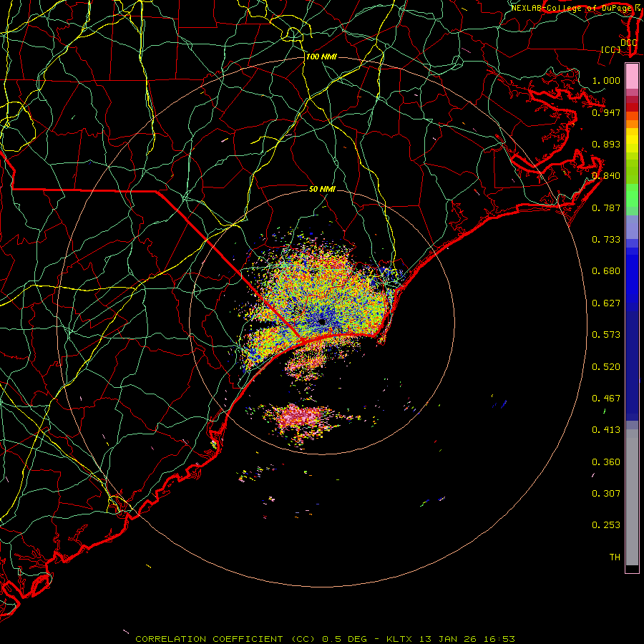Click the 50 NMI range ring label
The height and width of the screenshot is (644, 644).
(x=322, y=189)
